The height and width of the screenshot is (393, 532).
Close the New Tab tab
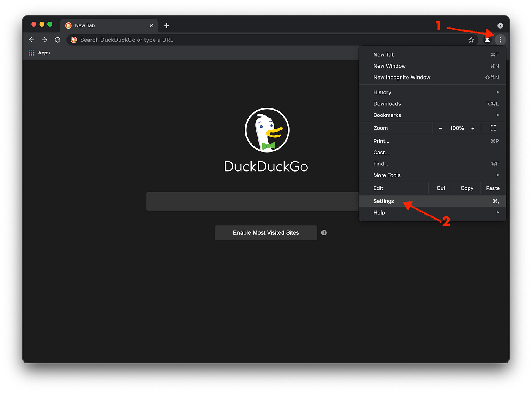[x=151, y=25]
